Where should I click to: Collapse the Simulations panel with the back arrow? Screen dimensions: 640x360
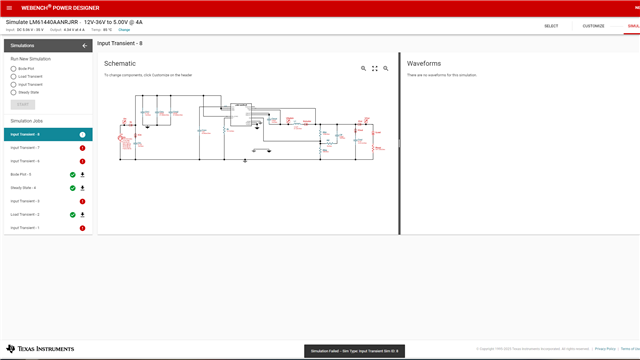[x=84, y=46]
